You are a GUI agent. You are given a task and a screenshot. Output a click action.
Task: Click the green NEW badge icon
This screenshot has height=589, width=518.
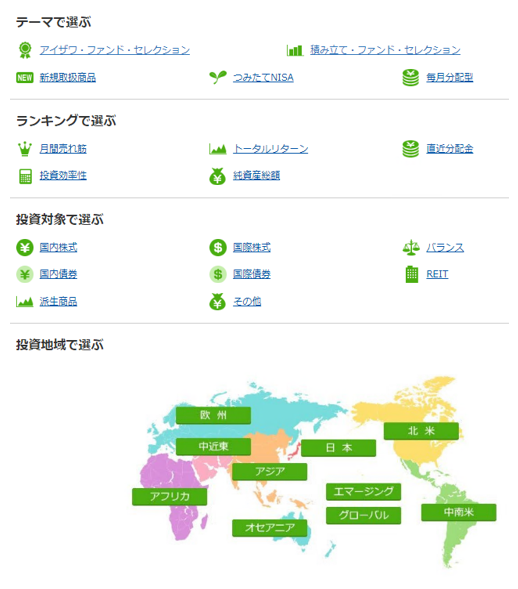point(25,78)
